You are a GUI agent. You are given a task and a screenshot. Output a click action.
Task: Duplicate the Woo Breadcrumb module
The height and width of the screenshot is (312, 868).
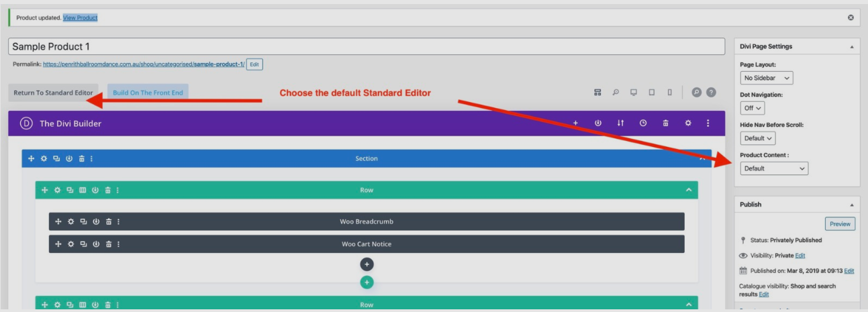click(83, 221)
